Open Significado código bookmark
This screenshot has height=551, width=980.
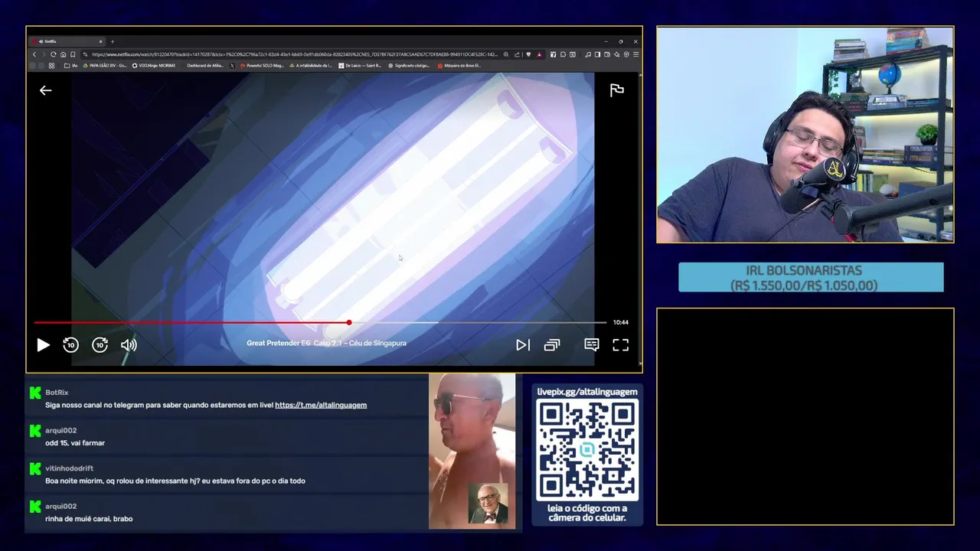409,66
